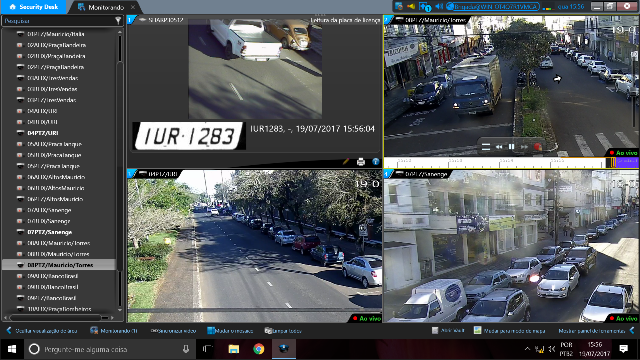Open the info icon in the plate tile

pyautogui.click(x=376, y=162)
